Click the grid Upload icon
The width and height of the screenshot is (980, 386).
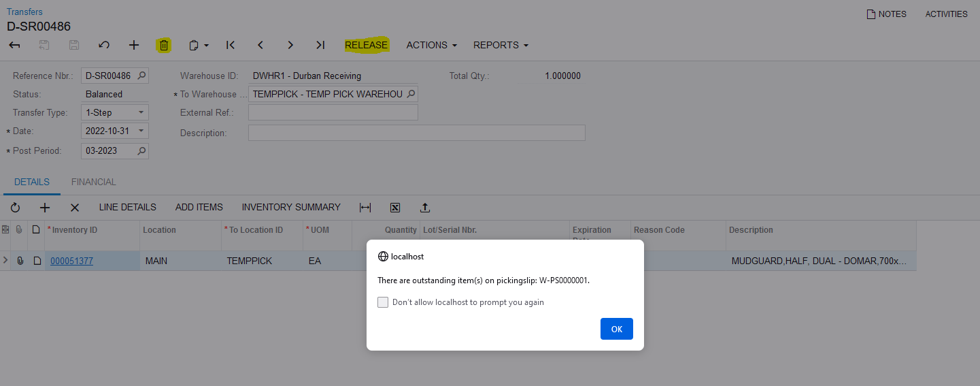coord(425,208)
